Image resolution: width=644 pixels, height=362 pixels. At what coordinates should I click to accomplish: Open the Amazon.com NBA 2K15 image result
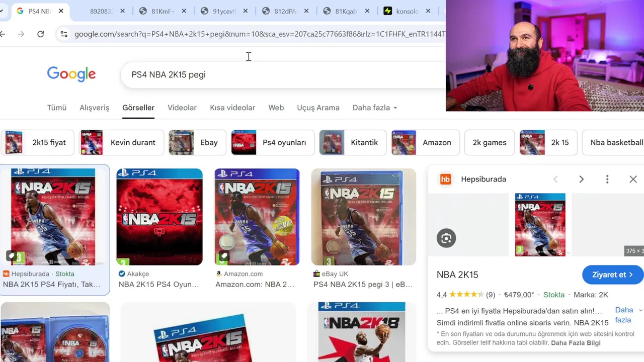(257, 217)
